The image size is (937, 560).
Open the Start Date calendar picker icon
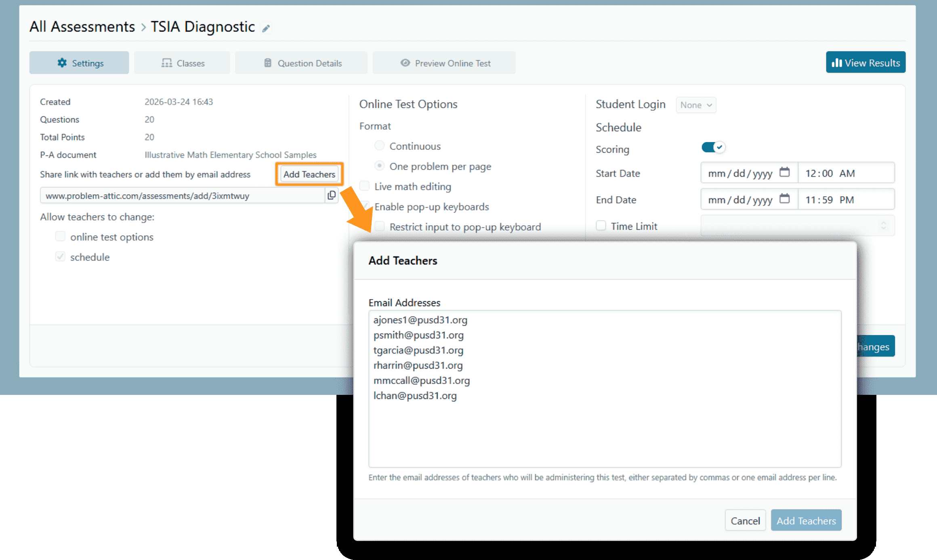[x=784, y=172]
